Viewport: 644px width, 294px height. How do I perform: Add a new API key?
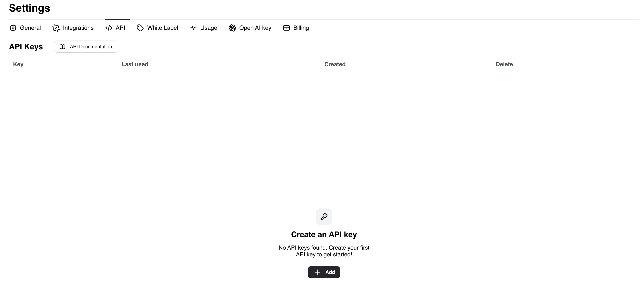pyautogui.click(x=324, y=272)
